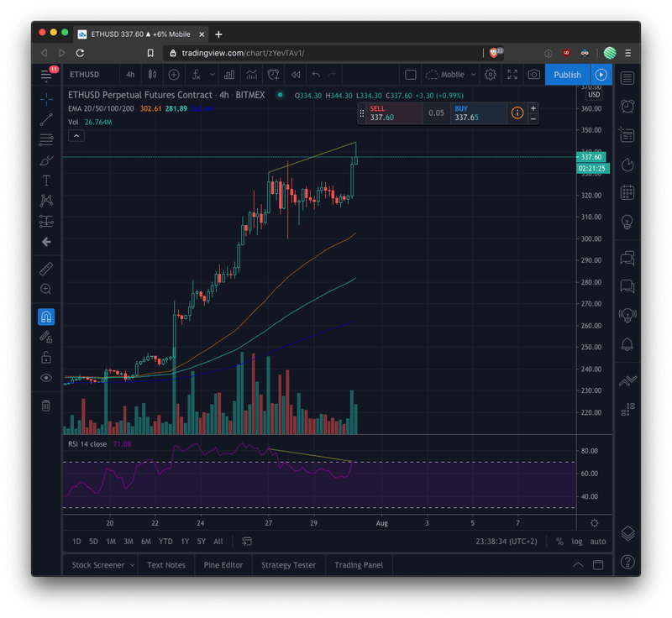
Task: Toggle stay in drawing mode
Action: [46, 337]
